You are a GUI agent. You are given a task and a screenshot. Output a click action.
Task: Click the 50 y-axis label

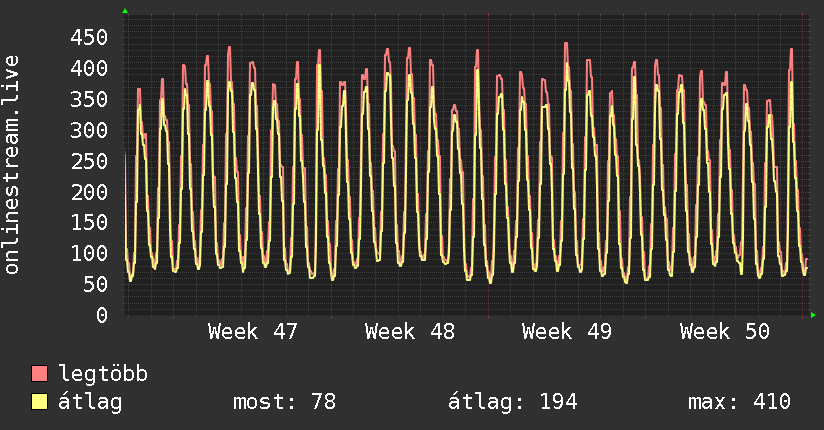coord(96,284)
